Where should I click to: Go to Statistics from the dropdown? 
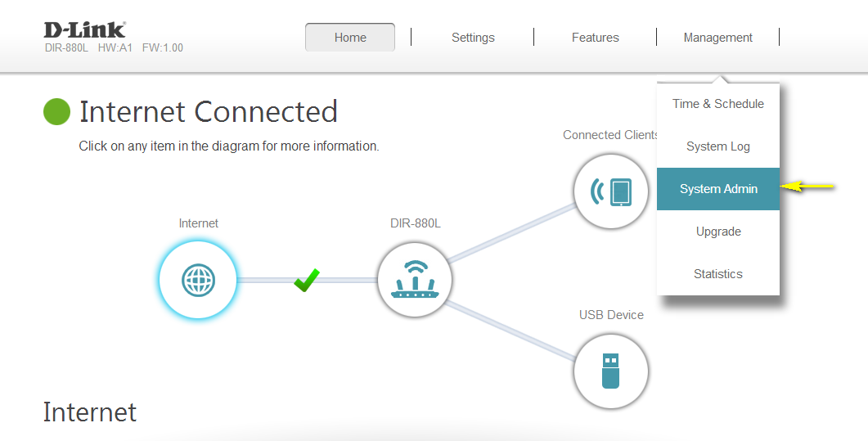[x=718, y=274]
